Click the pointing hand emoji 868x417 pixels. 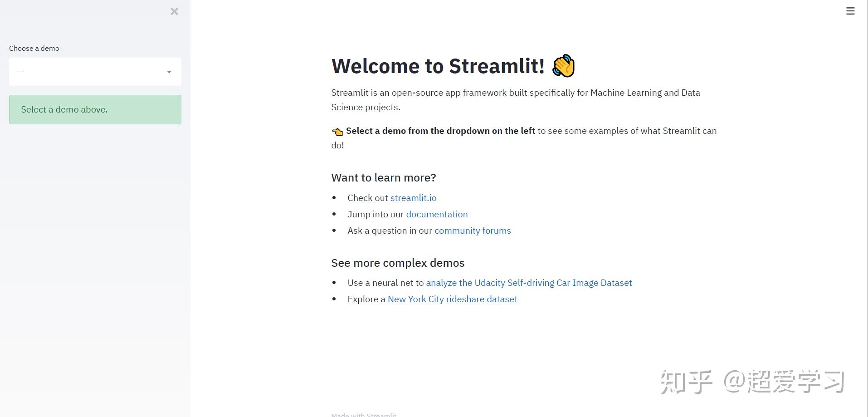point(337,132)
